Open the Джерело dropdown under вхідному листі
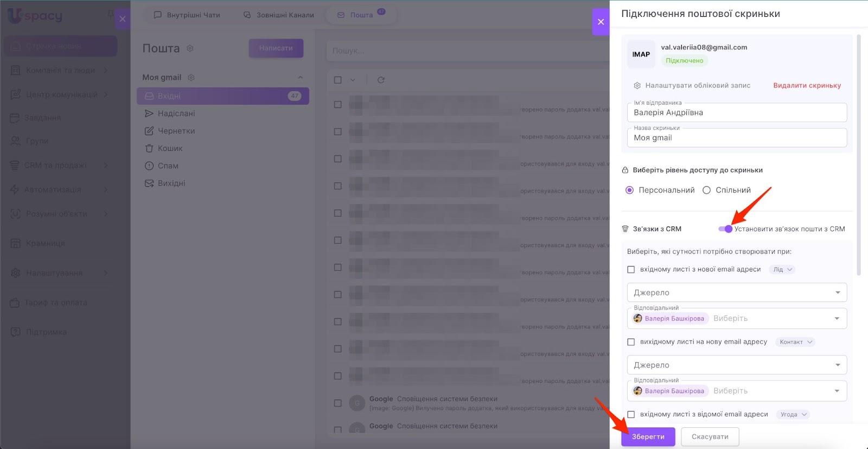The width and height of the screenshot is (868, 449). pyautogui.click(x=737, y=293)
